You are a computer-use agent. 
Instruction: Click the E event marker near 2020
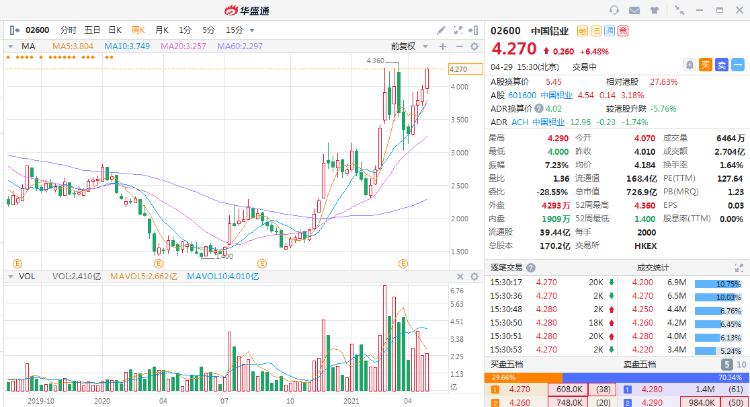158,264
